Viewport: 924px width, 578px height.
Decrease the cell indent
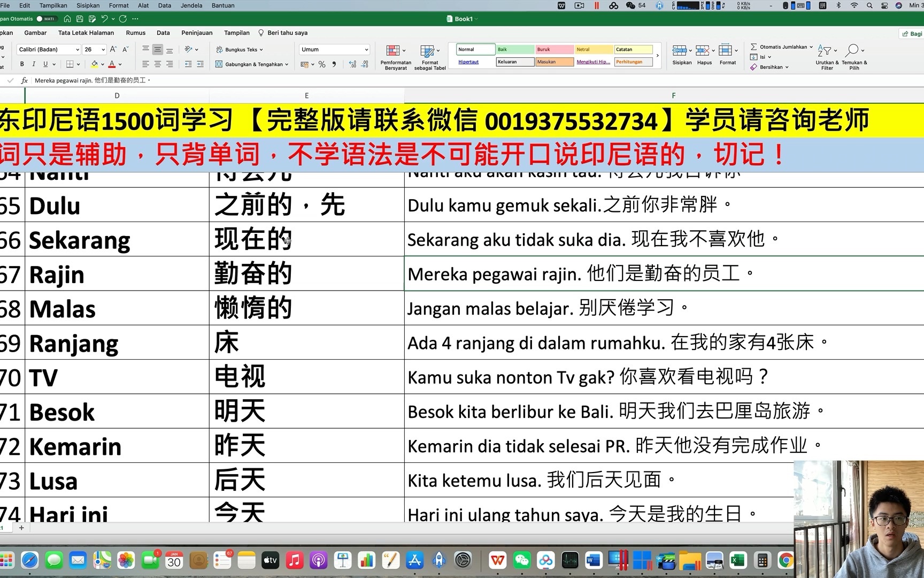(188, 64)
